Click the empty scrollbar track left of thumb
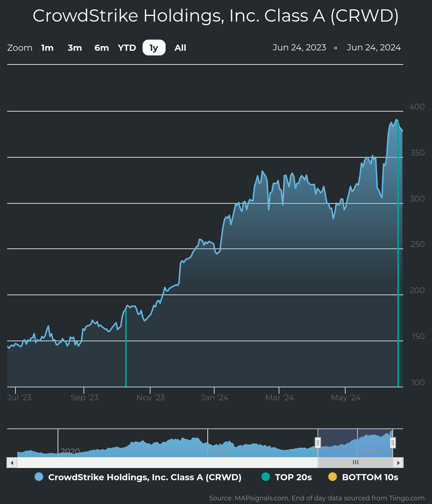Viewport: 432px width, 504px height. [166, 463]
